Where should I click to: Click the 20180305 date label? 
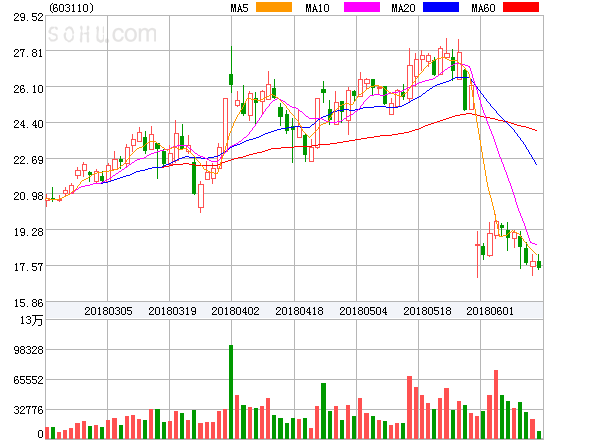108,311
